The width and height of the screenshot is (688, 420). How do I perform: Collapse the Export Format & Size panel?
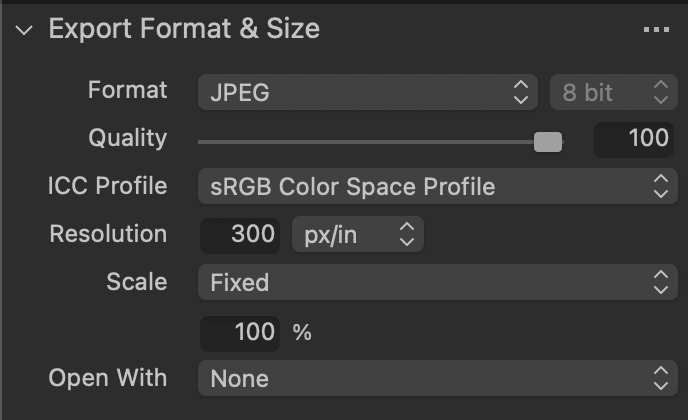[24, 30]
